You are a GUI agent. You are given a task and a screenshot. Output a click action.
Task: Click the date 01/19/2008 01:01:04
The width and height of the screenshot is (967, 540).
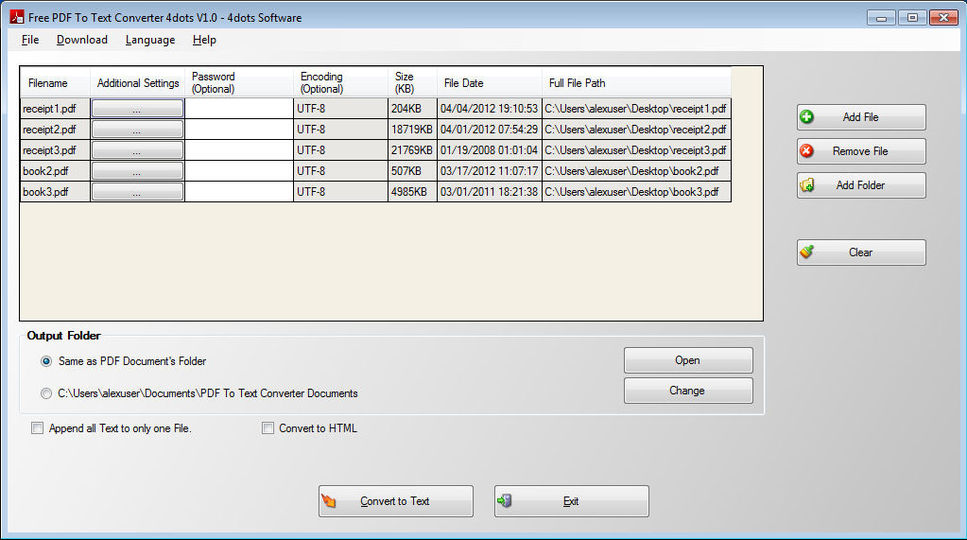click(x=490, y=150)
